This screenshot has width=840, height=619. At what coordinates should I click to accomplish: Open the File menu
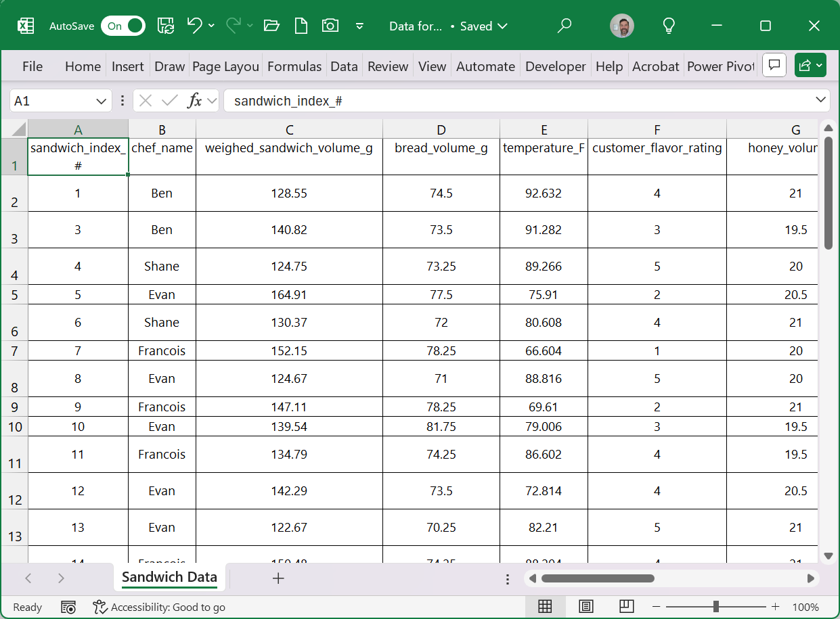click(x=32, y=66)
